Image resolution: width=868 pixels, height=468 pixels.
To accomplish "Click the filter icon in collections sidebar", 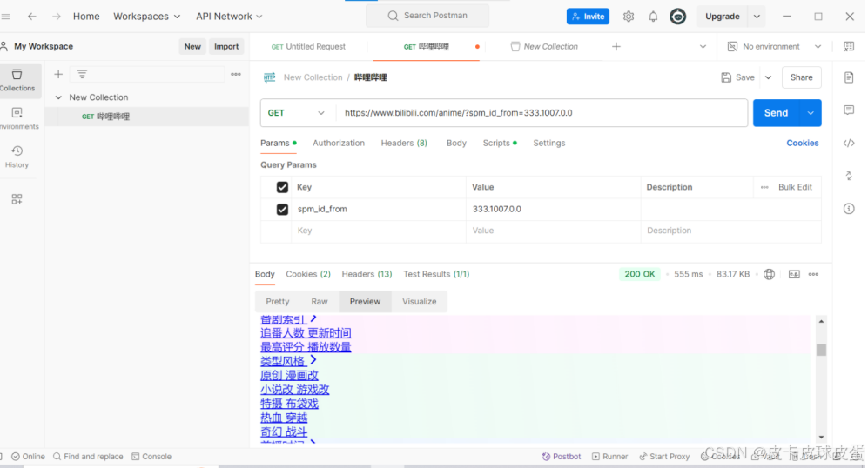I will pyautogui.click(x=82, y=74).
